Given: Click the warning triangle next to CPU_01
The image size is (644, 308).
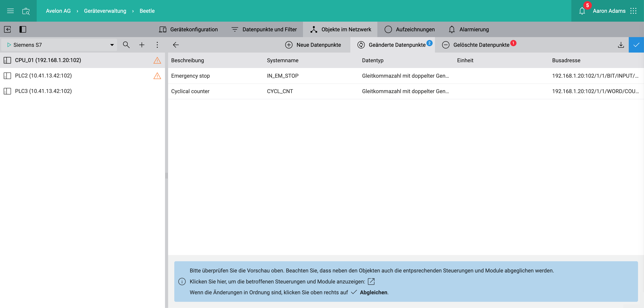Looking at the screenshot, I should click(x=157, y=60).
